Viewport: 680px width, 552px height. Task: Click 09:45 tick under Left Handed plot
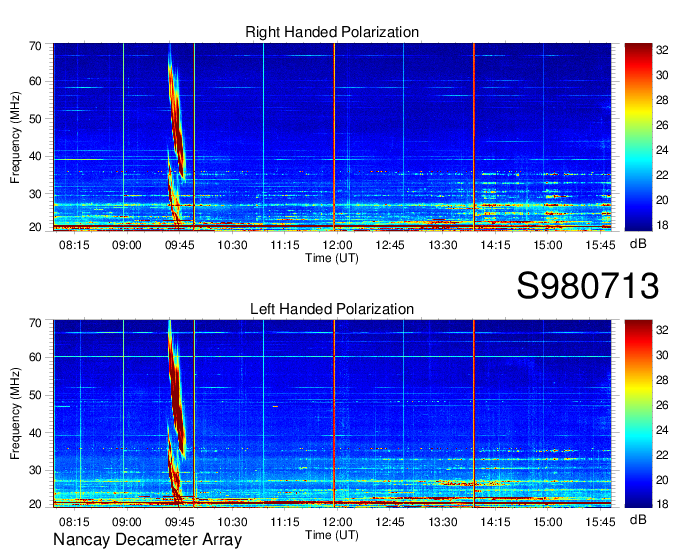(179, 522)
